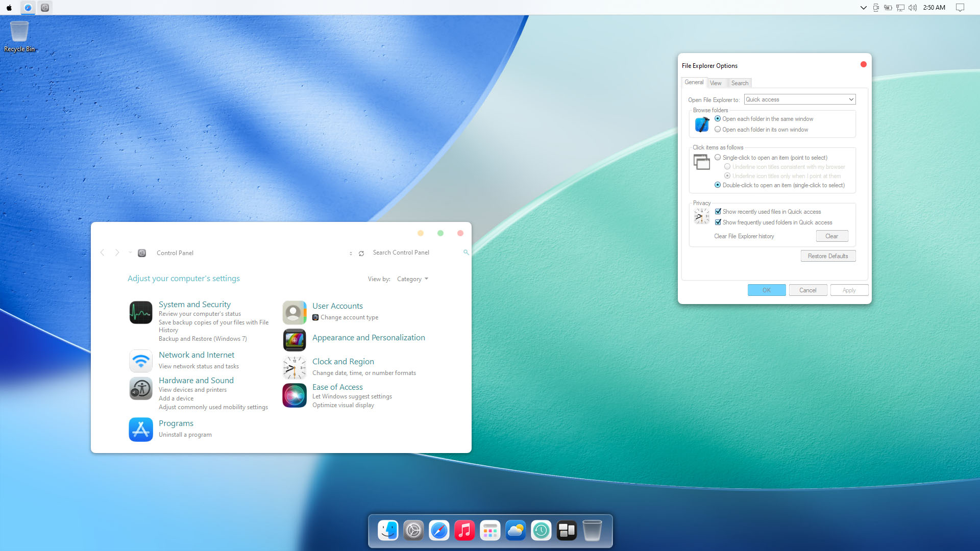The width and height of the screenshot is (980, 551).
Task: Click the Apple menu icon top left
Action: coord(9,7)
